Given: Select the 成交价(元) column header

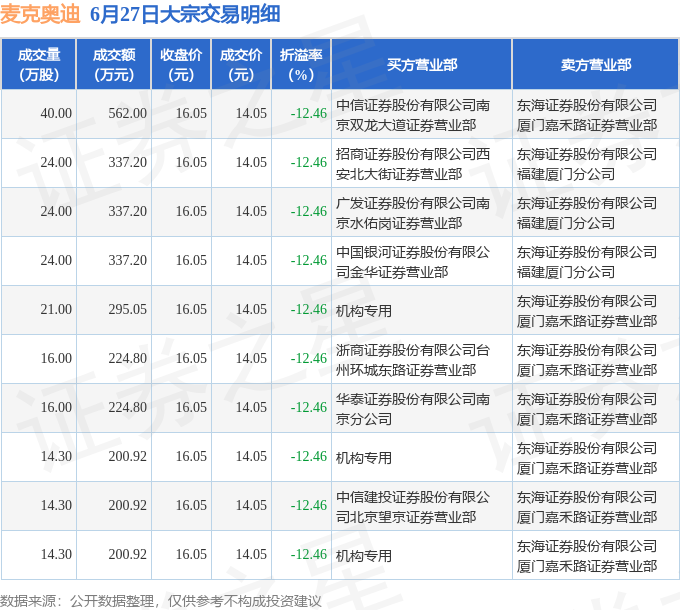Looking at the screenshot, I should pos(241,64).
